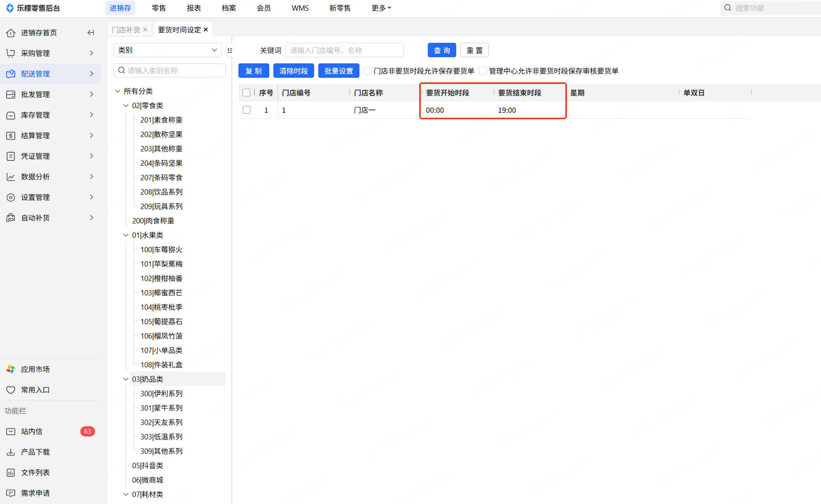Enable 管理中心允许非要货时段保存审核要货单 checkbox

[x=483, y=71]
